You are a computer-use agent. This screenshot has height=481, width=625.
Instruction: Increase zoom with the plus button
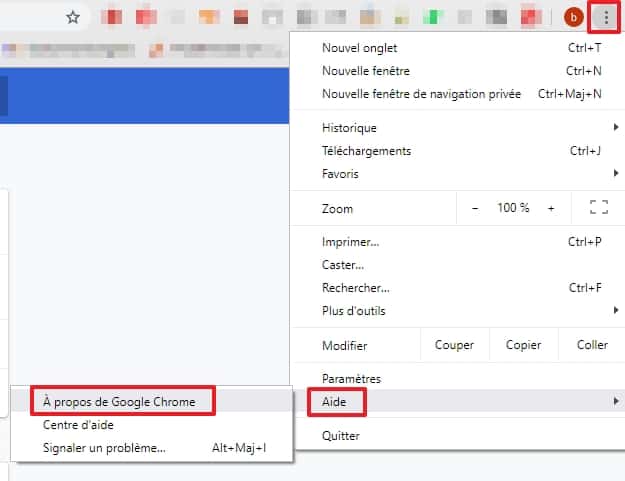point(551,208)
